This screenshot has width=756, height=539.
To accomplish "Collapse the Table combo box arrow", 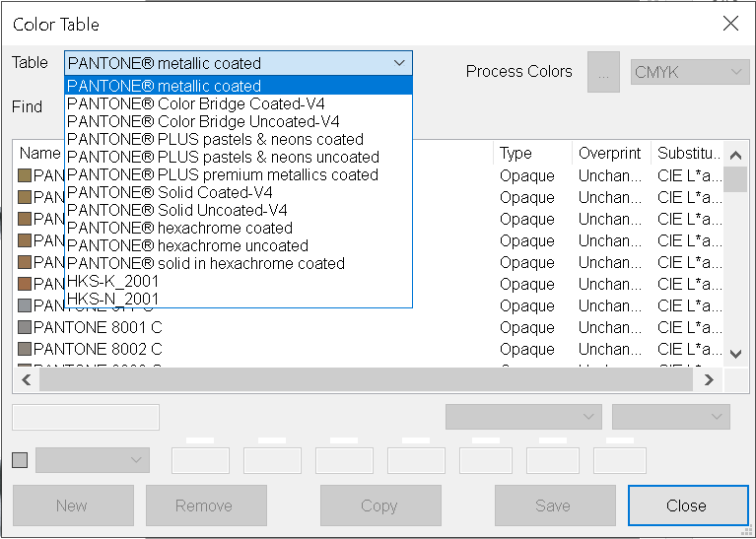I will pos(399,63).
